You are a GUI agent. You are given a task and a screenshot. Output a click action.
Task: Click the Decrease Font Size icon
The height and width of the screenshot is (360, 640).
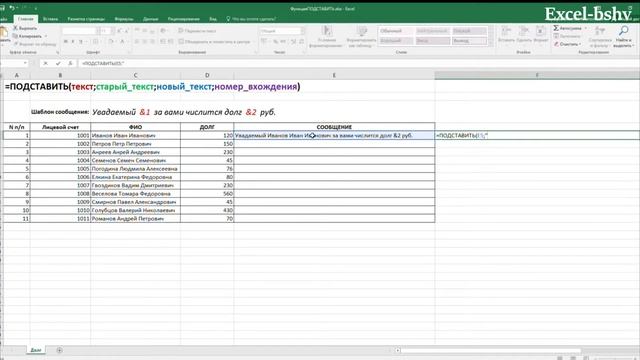127,31
